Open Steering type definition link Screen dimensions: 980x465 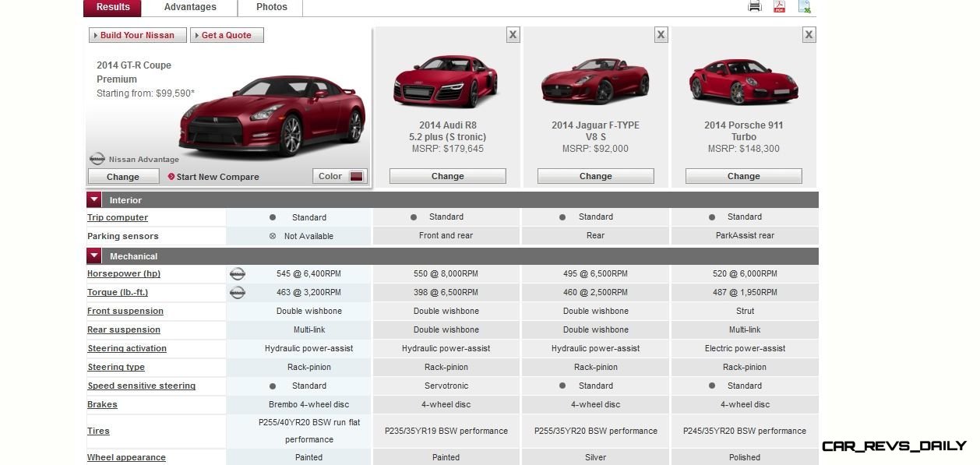coord(116,367)
